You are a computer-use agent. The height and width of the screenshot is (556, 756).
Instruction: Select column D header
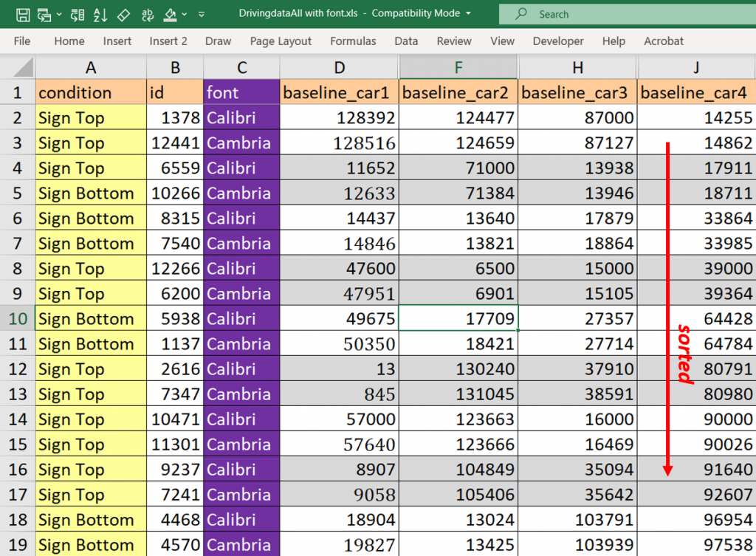point(340,67)
